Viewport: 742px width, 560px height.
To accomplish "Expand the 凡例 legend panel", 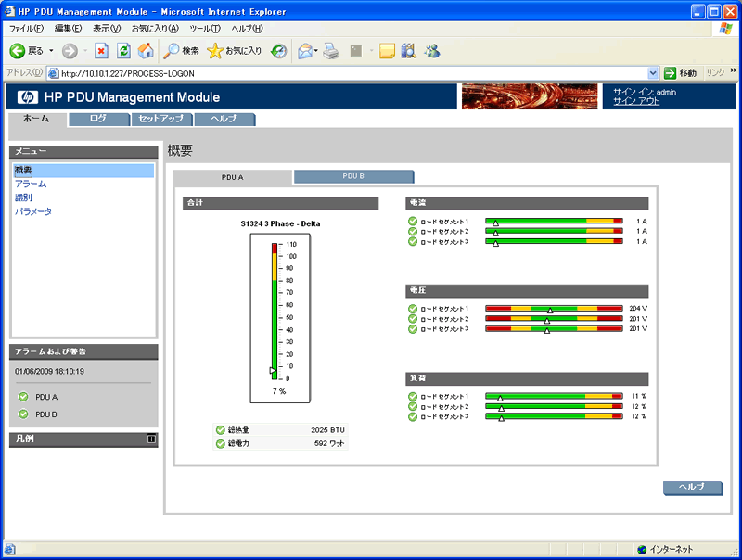I will click(x=151, y=439).
